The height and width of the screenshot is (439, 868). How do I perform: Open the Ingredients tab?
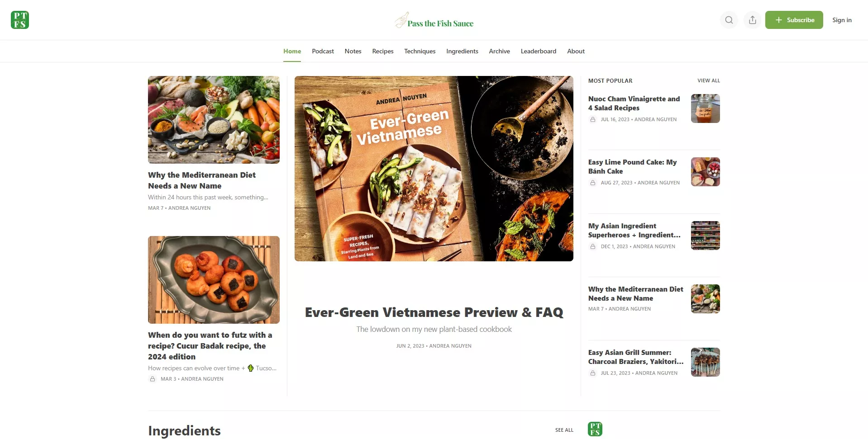[462, 51]
